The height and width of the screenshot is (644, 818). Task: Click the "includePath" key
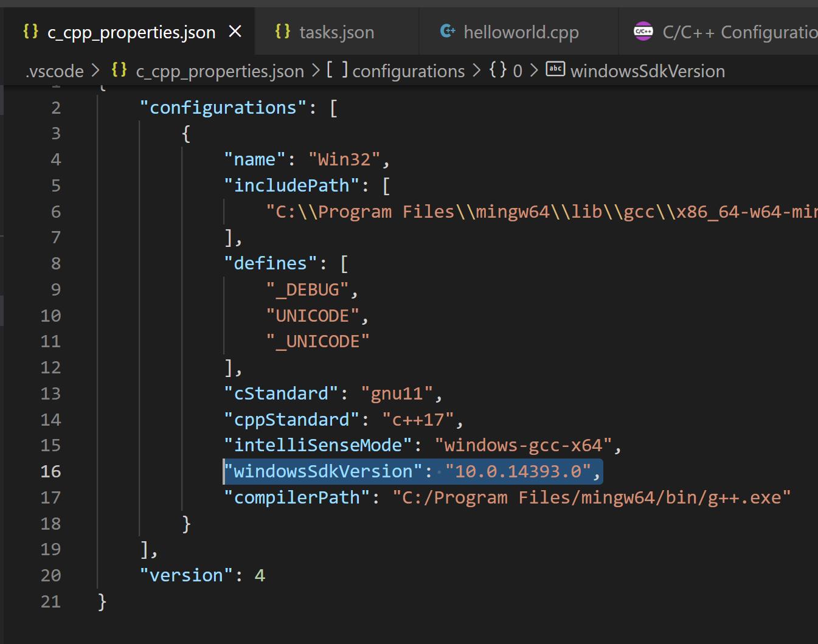[292, 185]
